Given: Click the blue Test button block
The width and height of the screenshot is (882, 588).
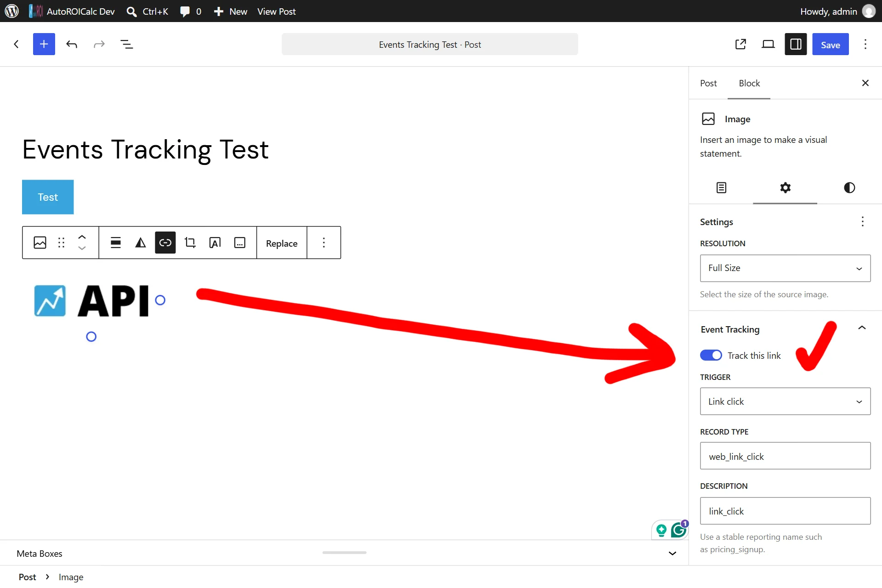Looking at the screenshot, I should [48, 197].
